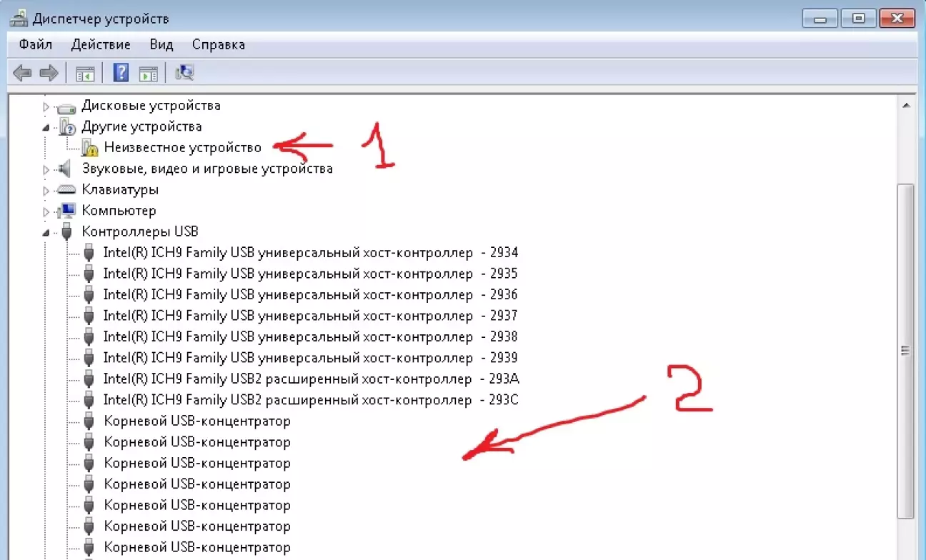926x560 pixels.
Task: Expand the Клавиатуры category arrow
Action: tap(46, 191)
